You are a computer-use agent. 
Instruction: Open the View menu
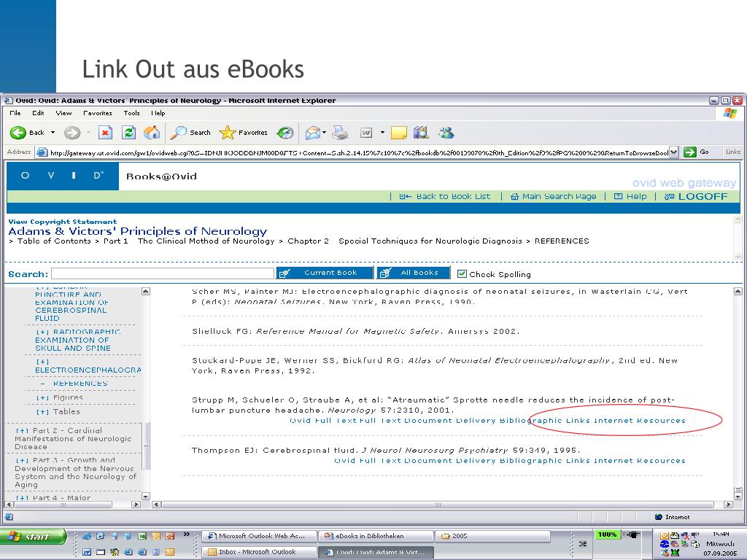coord(63,113)
